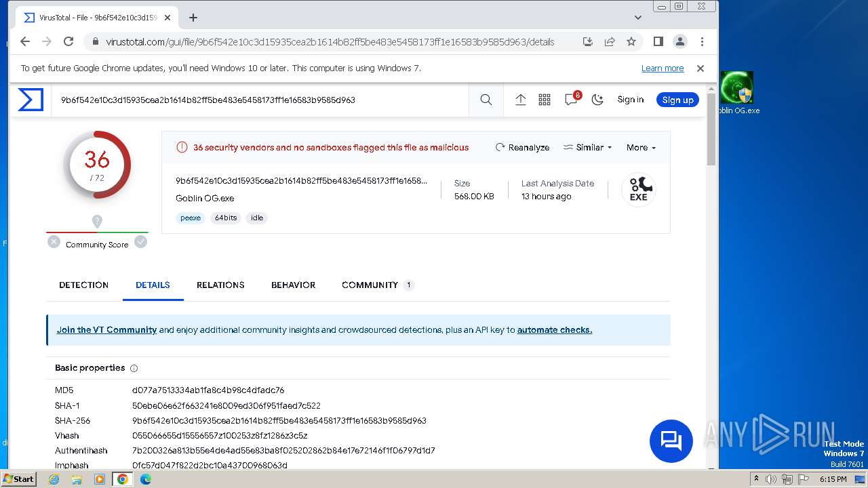Bookmark this page with star icon
This screenshot has width=868, height=488.
pos(631,41)
